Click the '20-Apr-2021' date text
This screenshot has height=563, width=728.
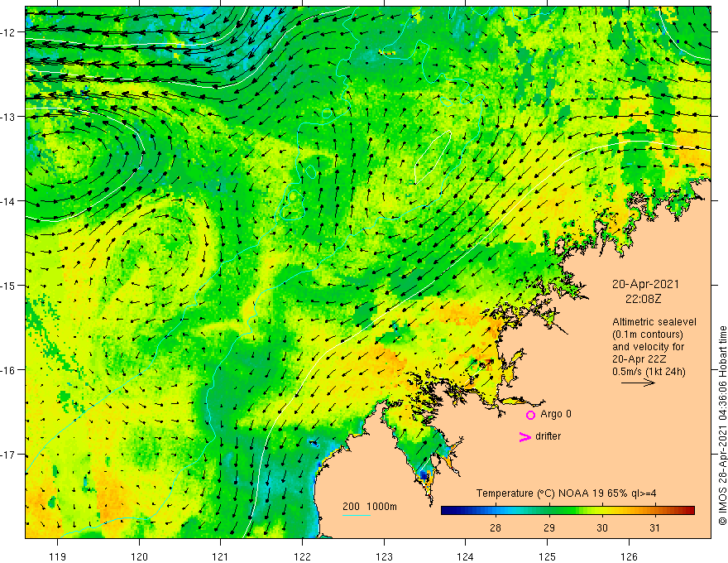coord(645,284)
